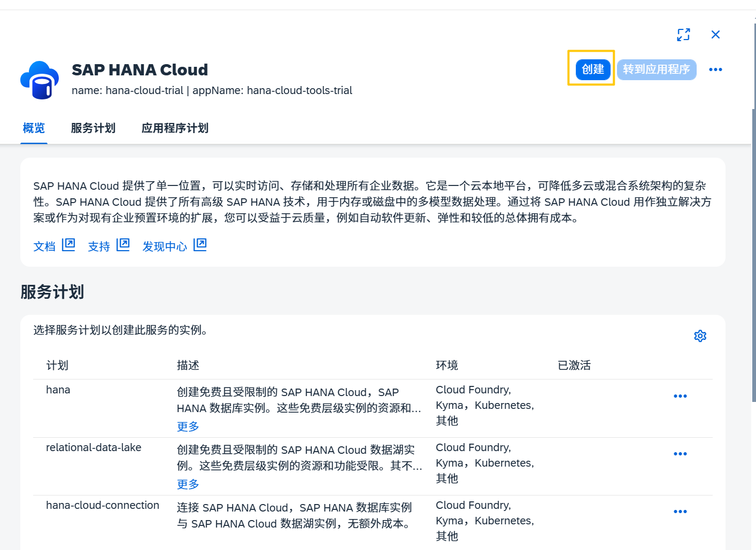Select the hana-cloud-connection plan name

point(103,505)
